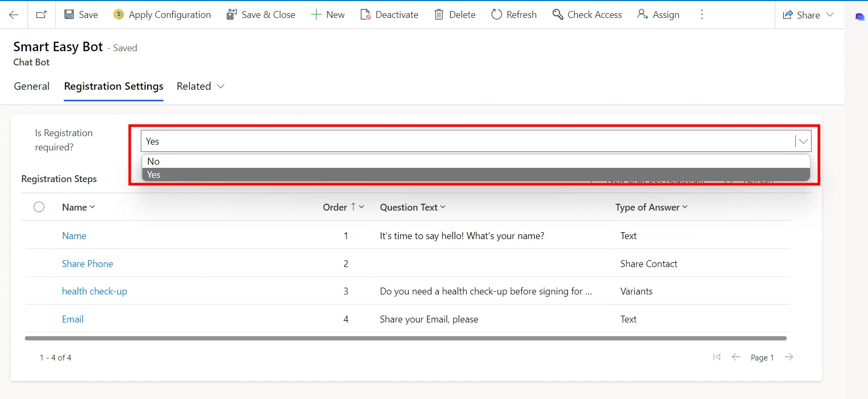The height and width of the screenshot is (399, 868).
Task: Select the Registration Settings tab
Action: click(113, 86)
